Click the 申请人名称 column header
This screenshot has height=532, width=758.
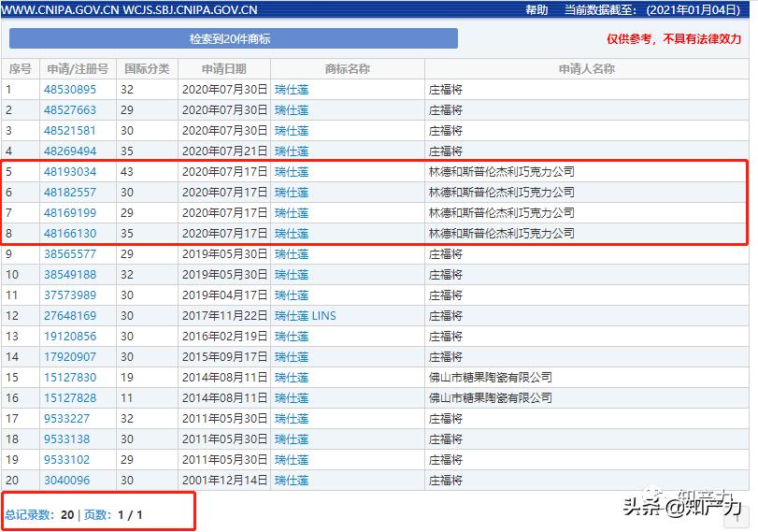coord(587,68)
